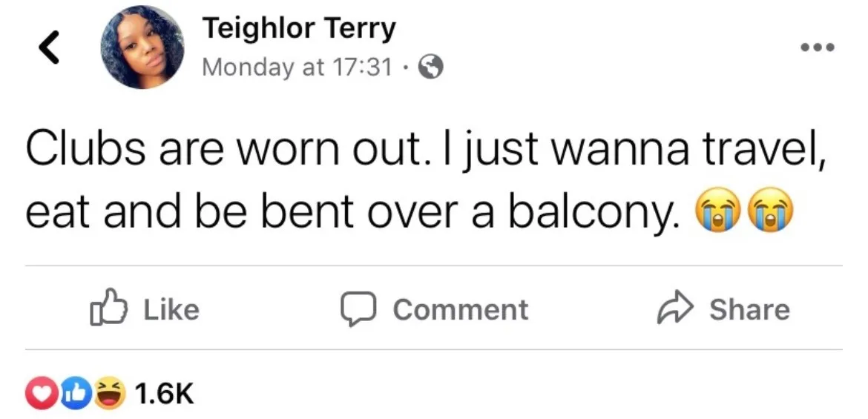868x419 pixels.
Task: Tap the Like text label
Action: 171,309
